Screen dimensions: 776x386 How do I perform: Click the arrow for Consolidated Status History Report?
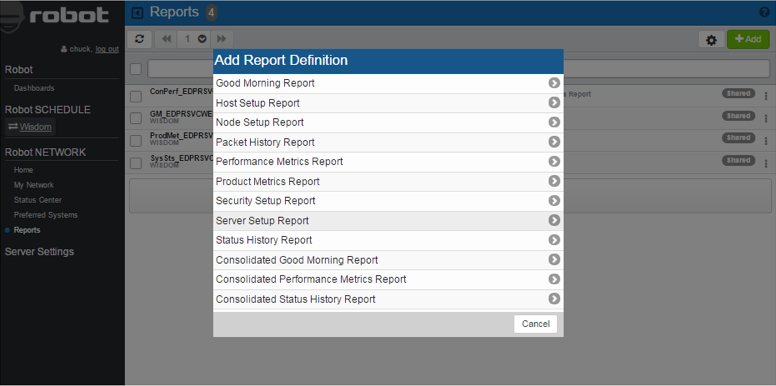[554, 299]
